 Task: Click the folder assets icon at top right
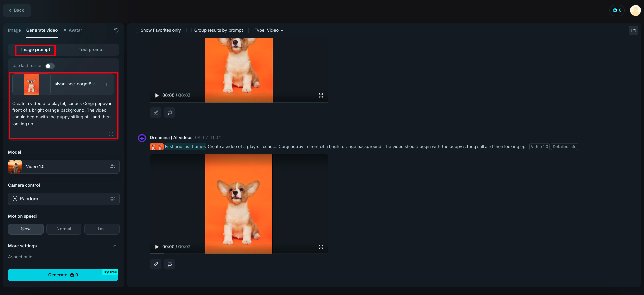click(634, 30)
